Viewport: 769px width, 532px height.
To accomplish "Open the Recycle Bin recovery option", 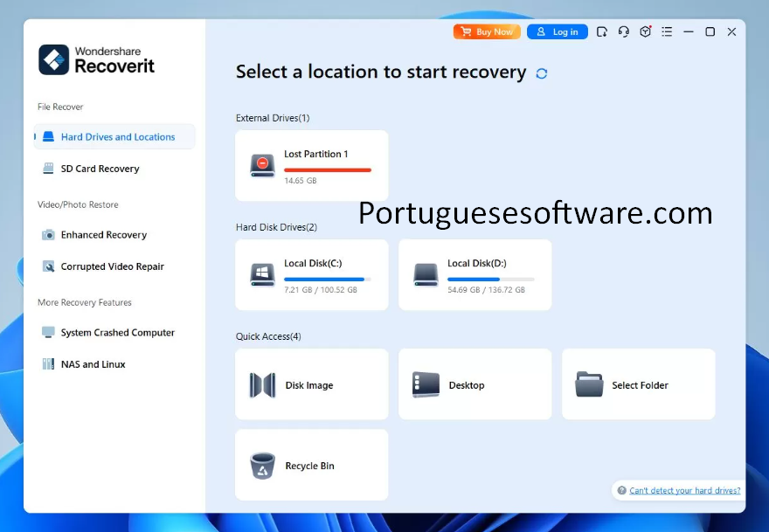I will click(x=311, y=465).
